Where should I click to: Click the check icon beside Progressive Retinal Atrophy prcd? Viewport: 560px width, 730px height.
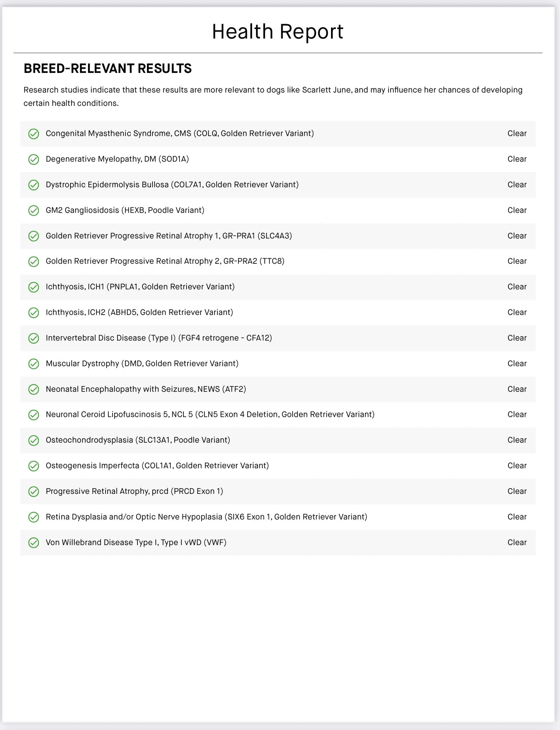pyautogui.click(x=34, y=491)
